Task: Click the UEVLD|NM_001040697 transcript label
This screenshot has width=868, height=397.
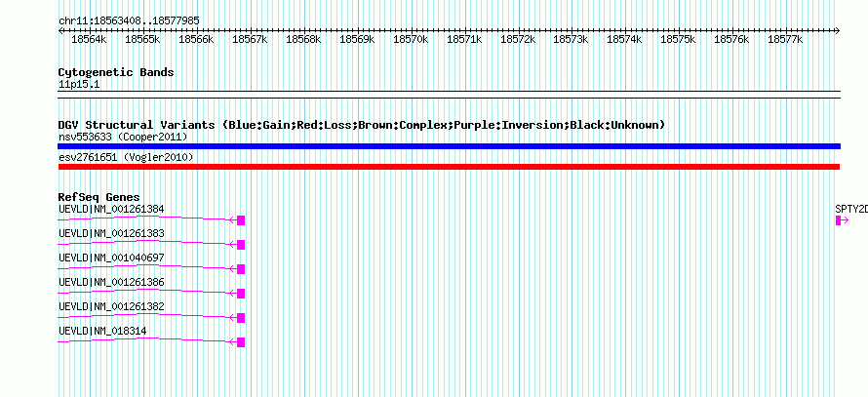Action: click(111, 258)
